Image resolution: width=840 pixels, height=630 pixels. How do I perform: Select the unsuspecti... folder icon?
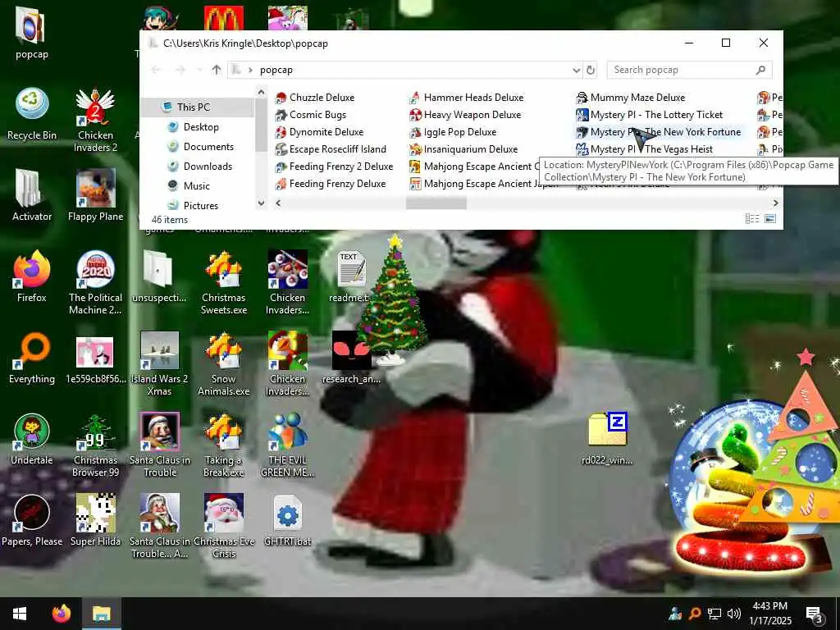click(159, 276)
